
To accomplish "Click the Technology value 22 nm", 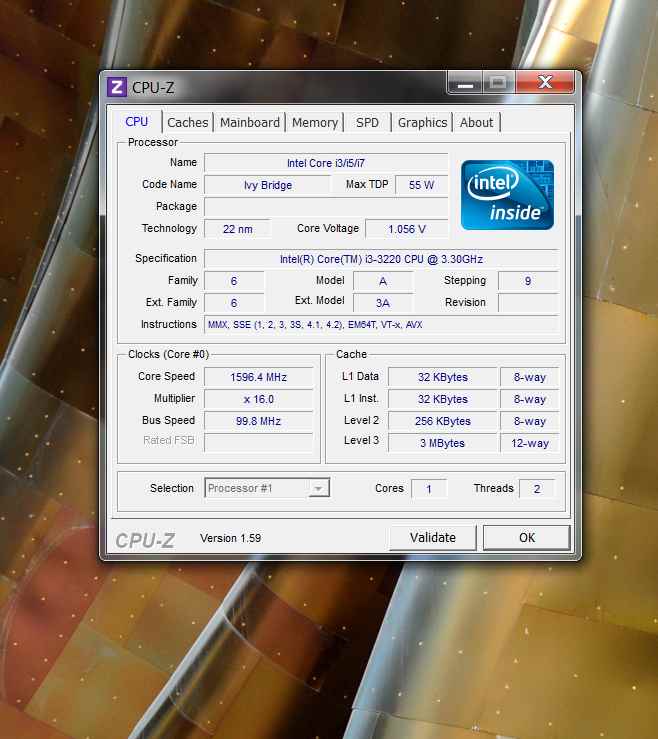I will (x=238, y=229).
